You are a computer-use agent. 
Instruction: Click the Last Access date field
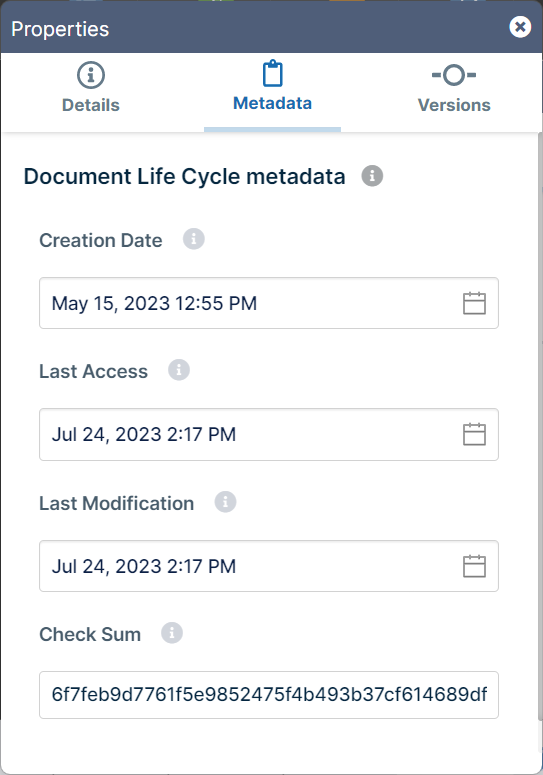point(269,434)
